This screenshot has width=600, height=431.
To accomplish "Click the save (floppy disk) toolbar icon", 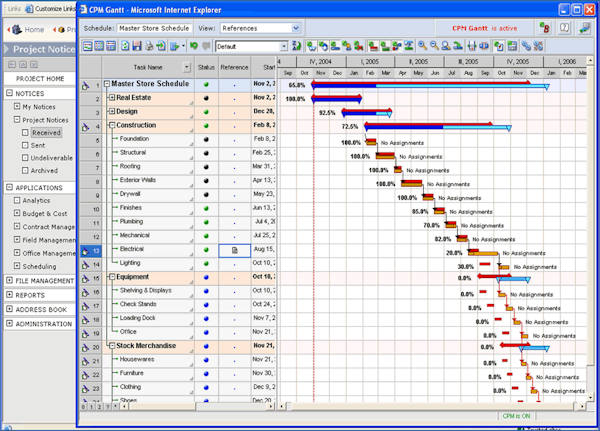I will tap(136, 47).
